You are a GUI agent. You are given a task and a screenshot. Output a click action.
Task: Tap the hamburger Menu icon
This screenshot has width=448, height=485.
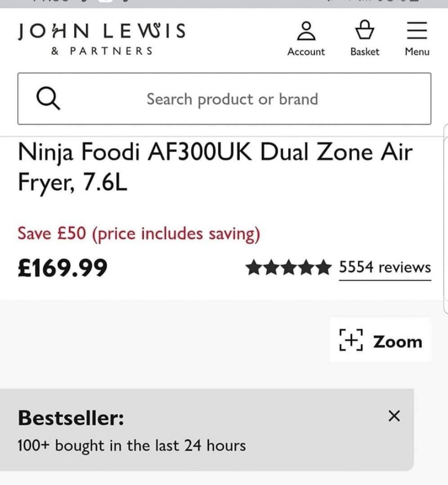(x=417, y=31)
